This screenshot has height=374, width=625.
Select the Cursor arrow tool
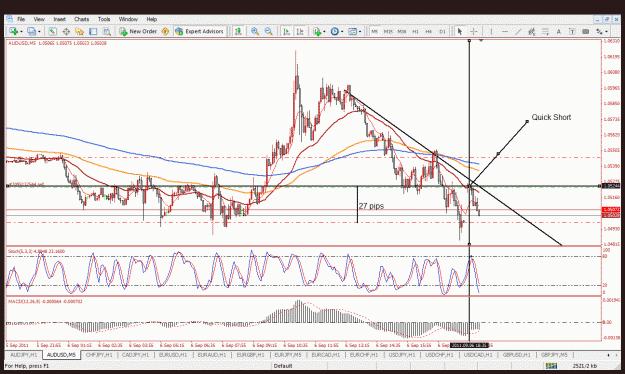pyautogui.click(x=460, y=31)
